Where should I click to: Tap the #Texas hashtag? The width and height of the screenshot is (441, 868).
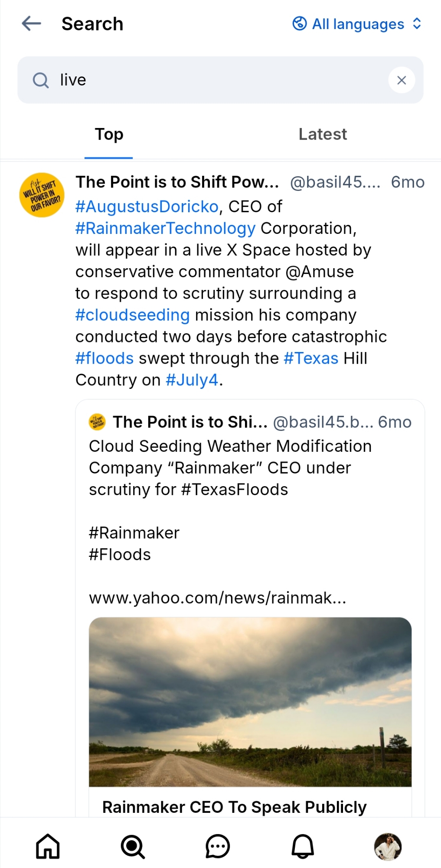[310, 358]
